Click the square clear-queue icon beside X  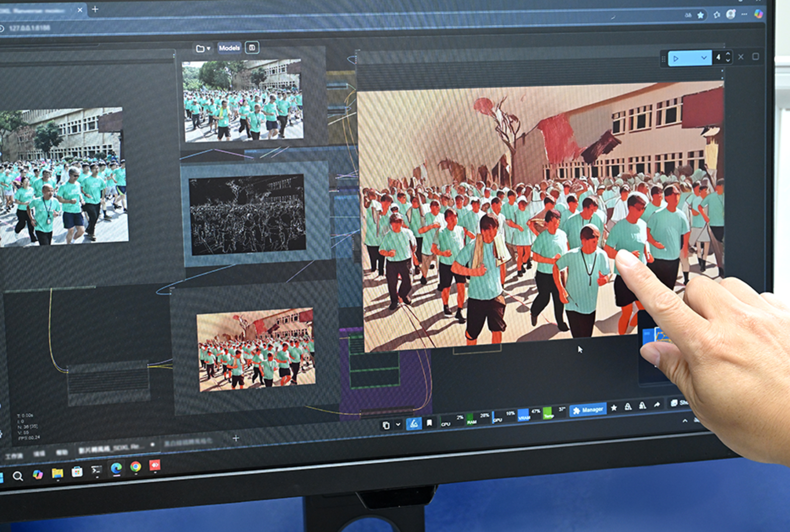click(756, 57)
